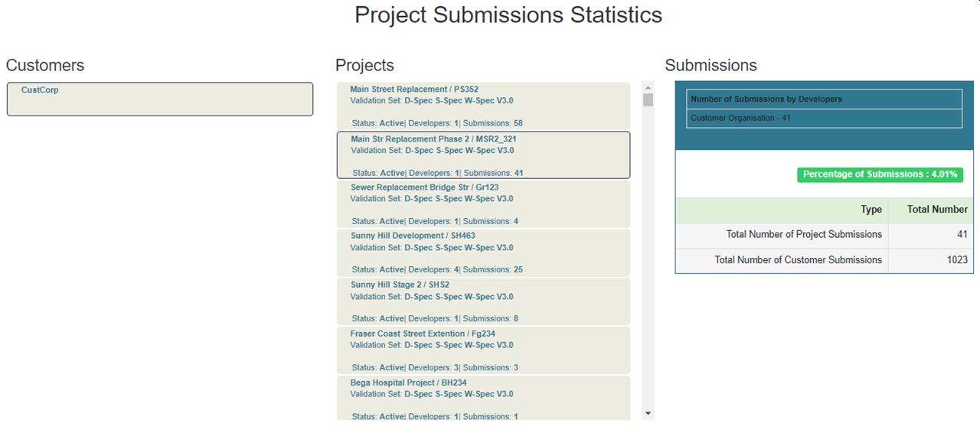Select Total Number of Project Submissions row
980x430 pixels.
click(804, 235)
